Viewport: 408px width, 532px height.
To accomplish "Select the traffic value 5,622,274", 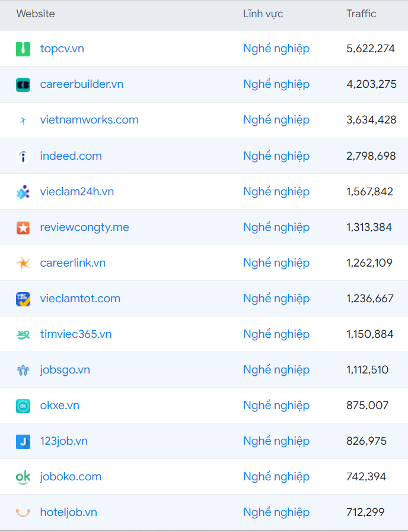I will pos(371,49).
